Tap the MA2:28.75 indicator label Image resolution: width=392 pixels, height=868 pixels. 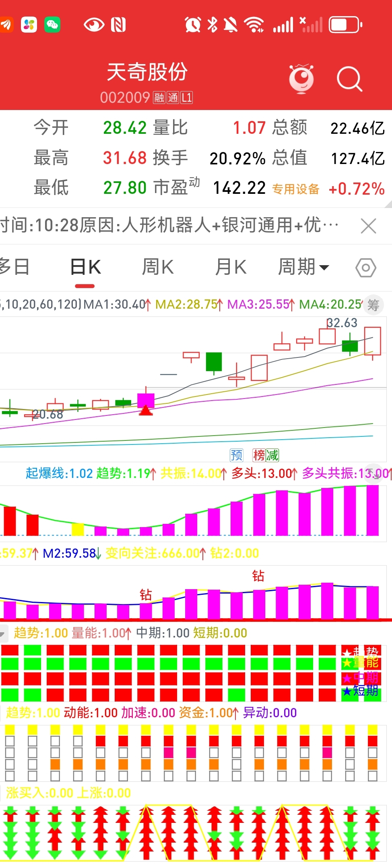click(x=189, y=304)
